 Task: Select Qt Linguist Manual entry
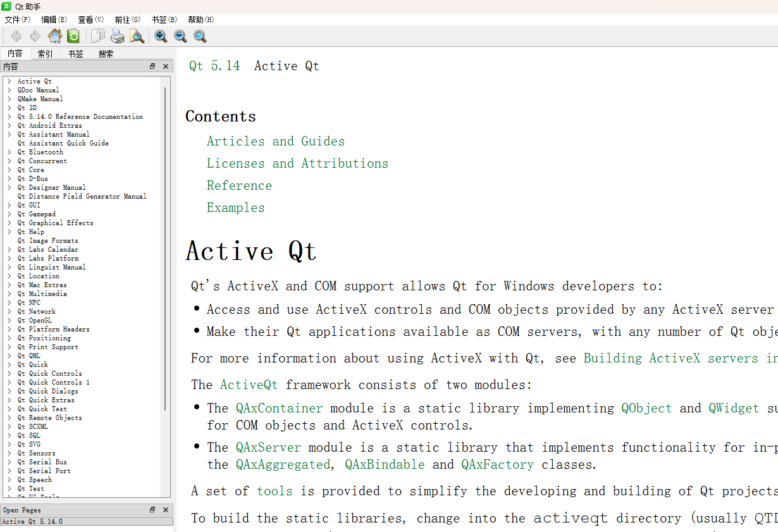coord(51,267)
